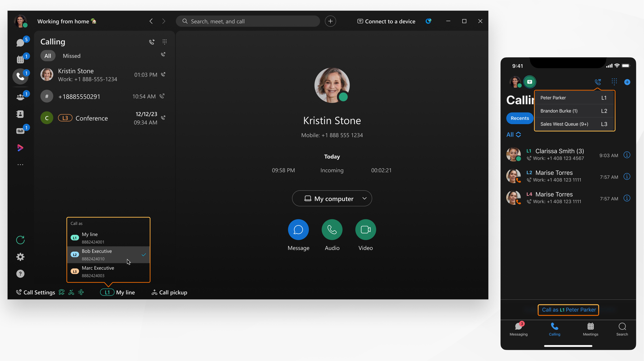Click the user profile avatar in the desktop title bar
Screen dimensions: 644x361
[x=20, y=21]
